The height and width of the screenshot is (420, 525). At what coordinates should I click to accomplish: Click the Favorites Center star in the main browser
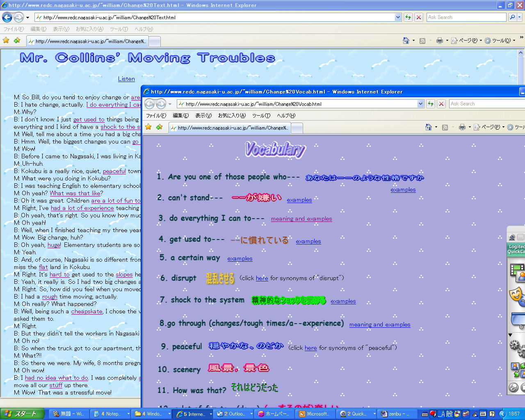pos(6,41)
